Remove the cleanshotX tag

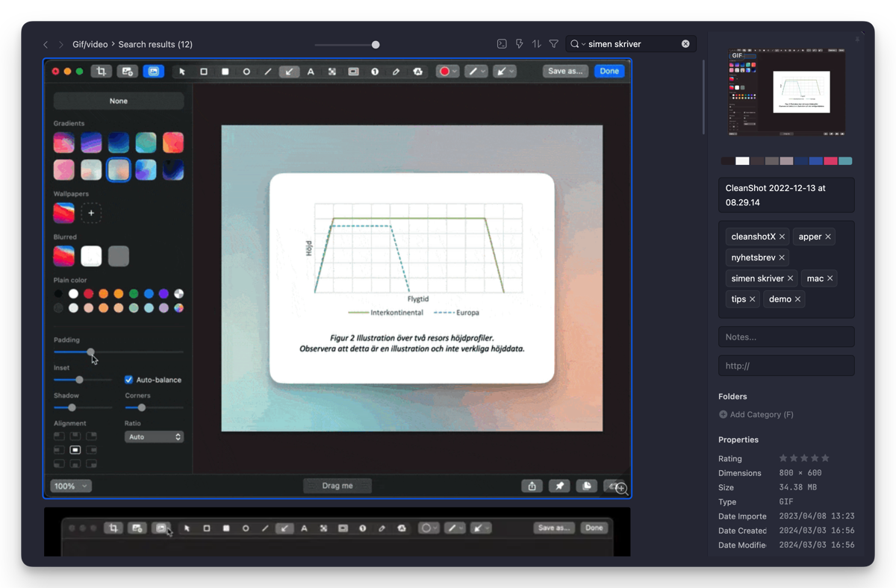(782, 237)
